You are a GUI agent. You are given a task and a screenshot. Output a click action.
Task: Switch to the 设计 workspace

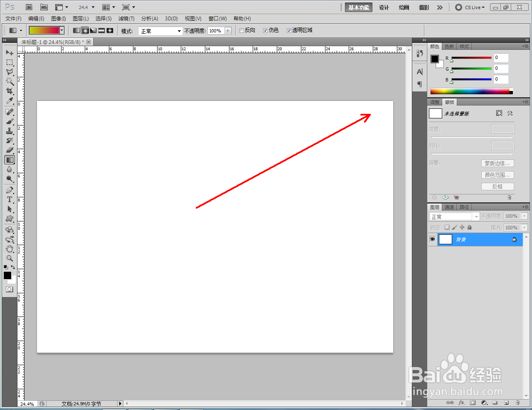click(384, 7)
